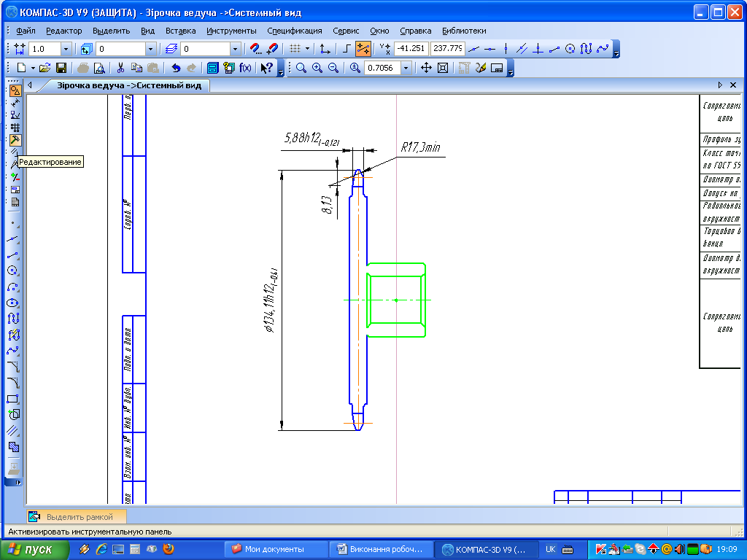Viewport: 747px width, 560px height.
Task: Switch to Мои документы taskbar window
Action: pyautogui.click(x=276, y=549)
